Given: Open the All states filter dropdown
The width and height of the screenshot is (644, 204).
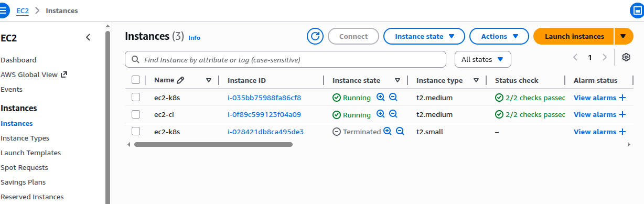Looking at the screenshot, I should (482, 59).
